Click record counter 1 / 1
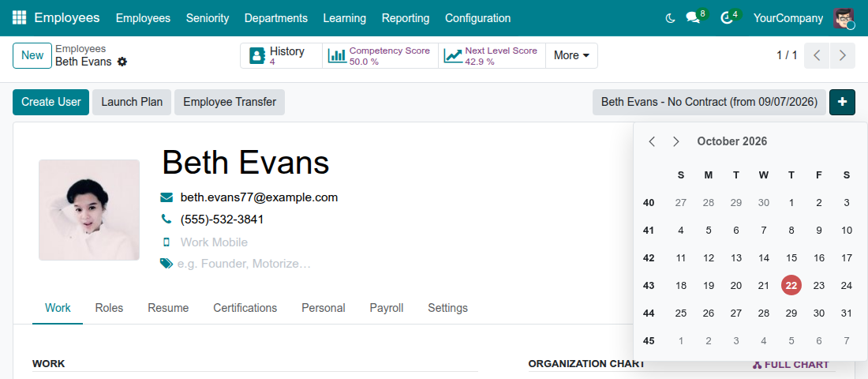The image size is (868, 379). point(787,55)
